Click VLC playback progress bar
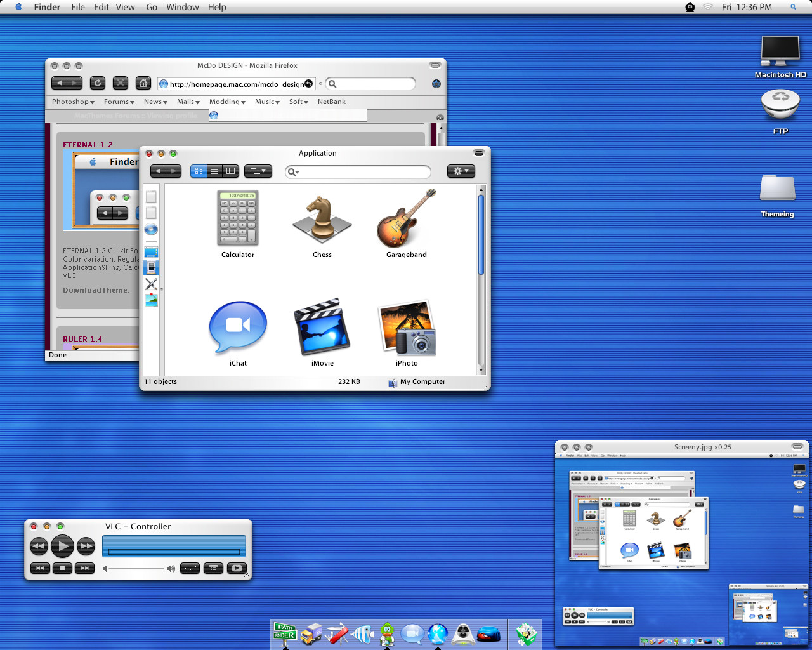This screenshot has width=812, height=650. pyautogui.click(x=174, y=552)
